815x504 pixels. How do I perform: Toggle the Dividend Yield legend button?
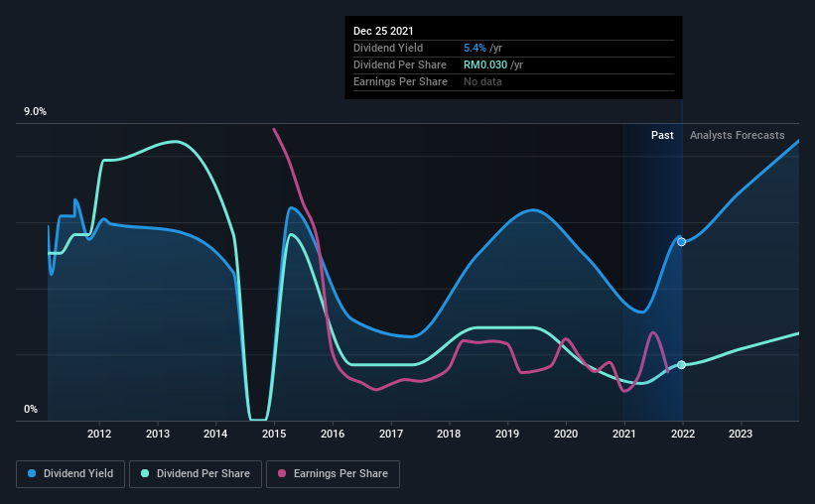70,474
